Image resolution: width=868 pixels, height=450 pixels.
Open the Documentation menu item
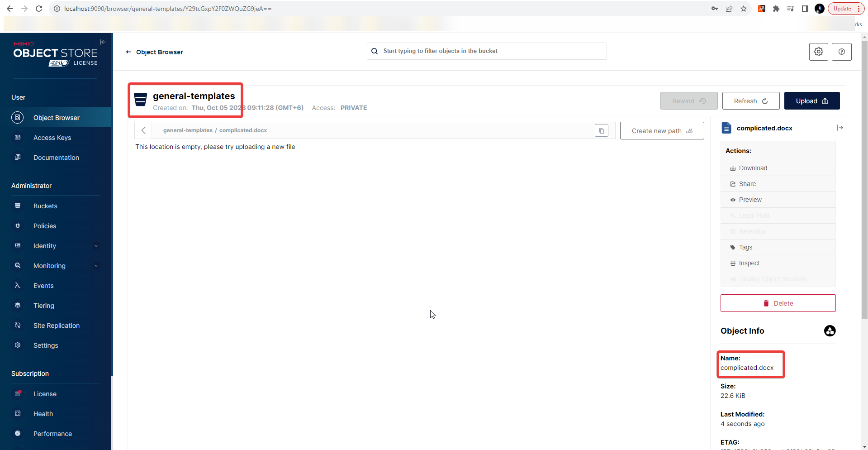56,157
